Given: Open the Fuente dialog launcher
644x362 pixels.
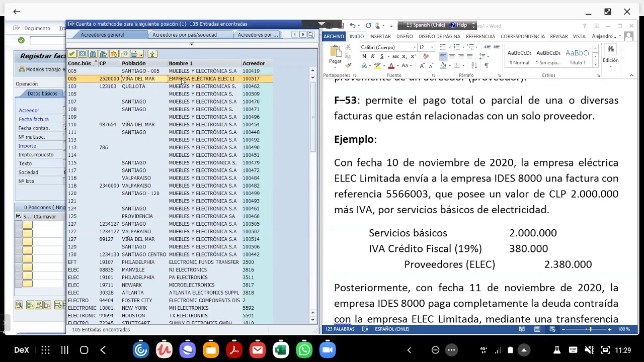Looking at the screenshot, I should tap(433, 75).
